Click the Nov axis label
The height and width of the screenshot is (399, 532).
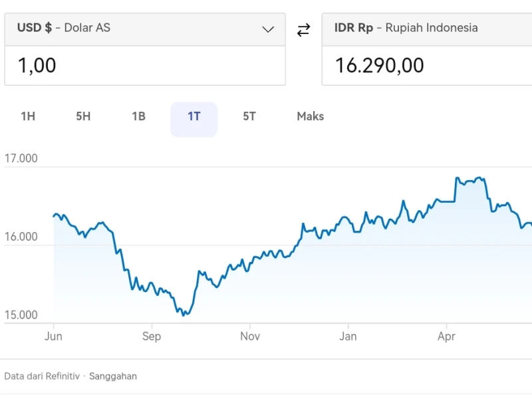(x=250, y=336)
